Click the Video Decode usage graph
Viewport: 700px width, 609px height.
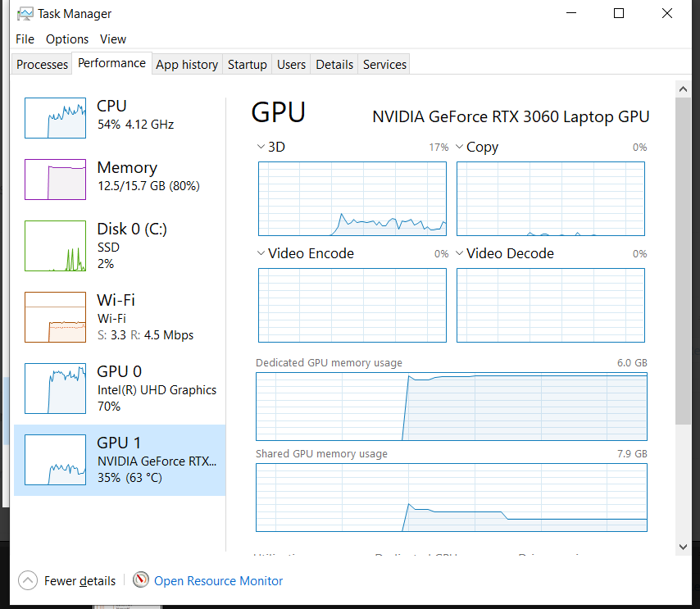(551, 306)
